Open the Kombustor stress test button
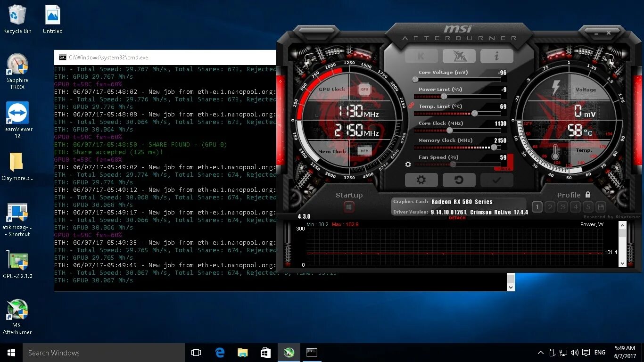The width and height of the screenshot is (644, 362). 421,56
